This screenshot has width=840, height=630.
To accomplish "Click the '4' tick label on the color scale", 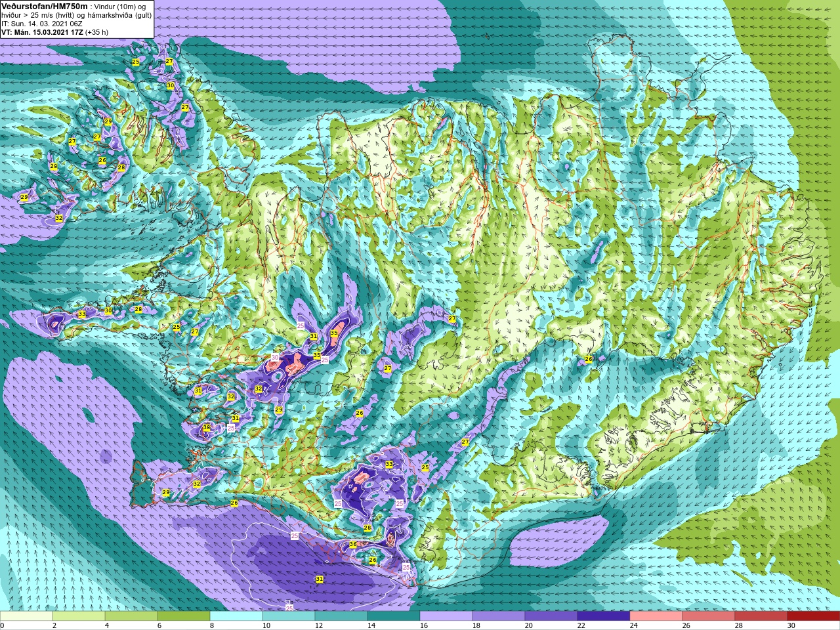I will point(106,625).
